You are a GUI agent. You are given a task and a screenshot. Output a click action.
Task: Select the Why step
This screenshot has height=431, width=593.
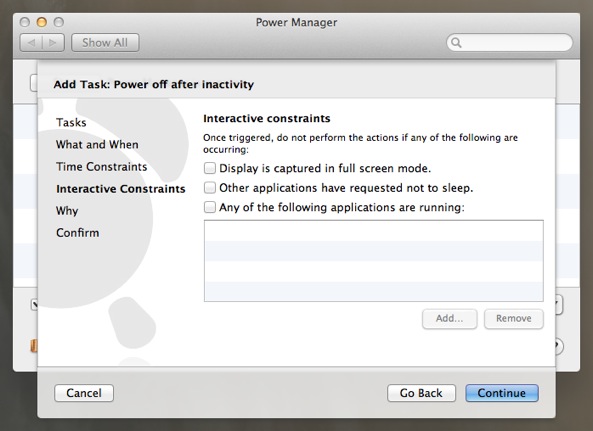[x=67, y=211]
